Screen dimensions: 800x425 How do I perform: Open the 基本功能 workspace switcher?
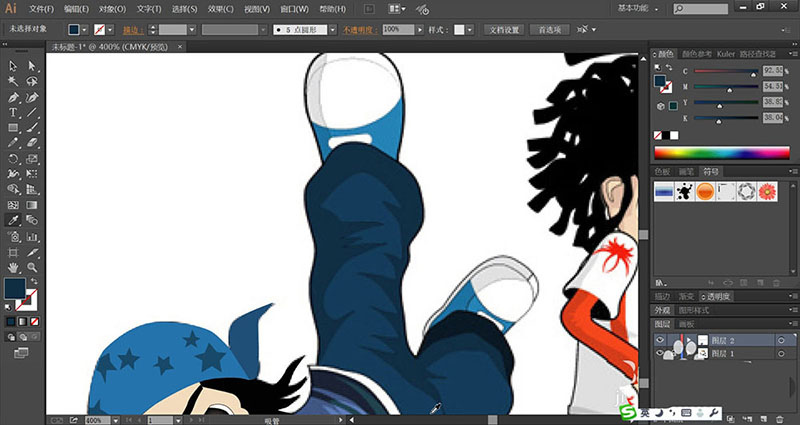(638, 8)
